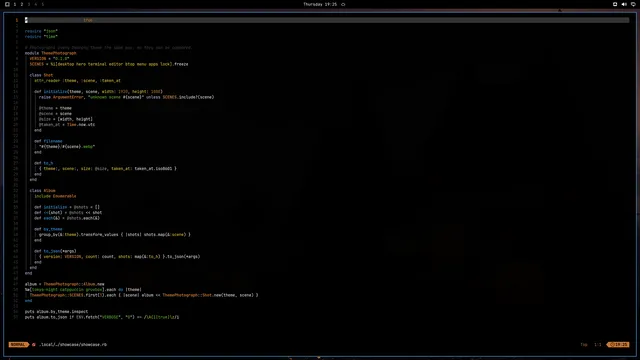The image size is (640, 360).
Task: Open the volume speaker icon
Action: 624,4
